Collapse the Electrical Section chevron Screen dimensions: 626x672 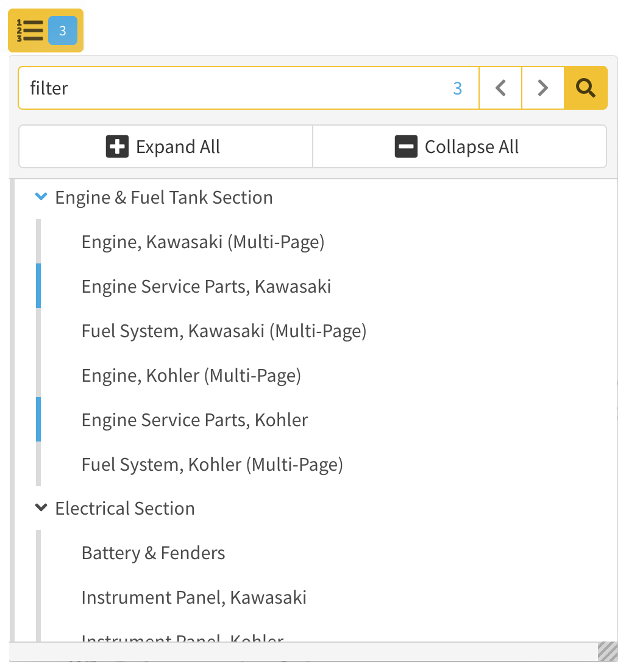[41, 507]
